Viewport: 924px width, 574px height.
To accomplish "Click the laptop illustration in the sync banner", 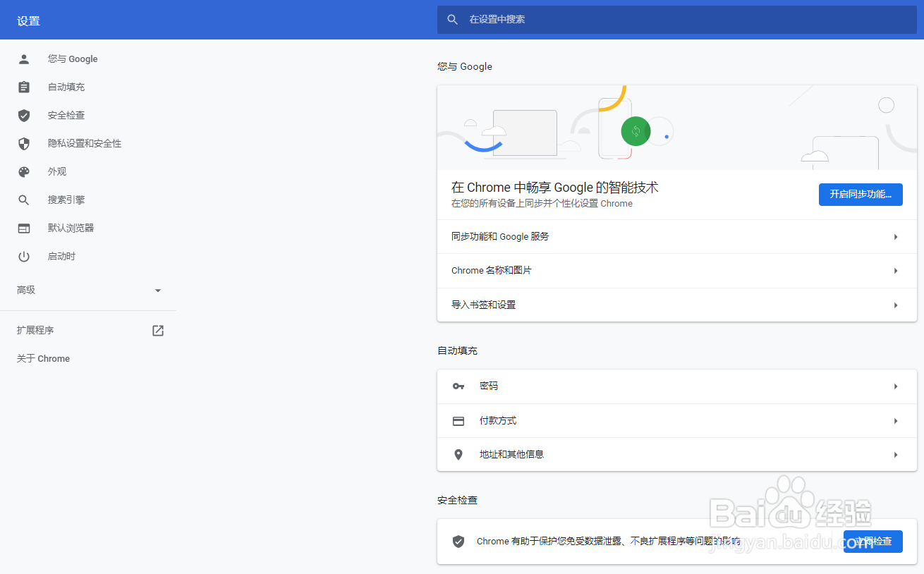I will click(x=525, y=133).
